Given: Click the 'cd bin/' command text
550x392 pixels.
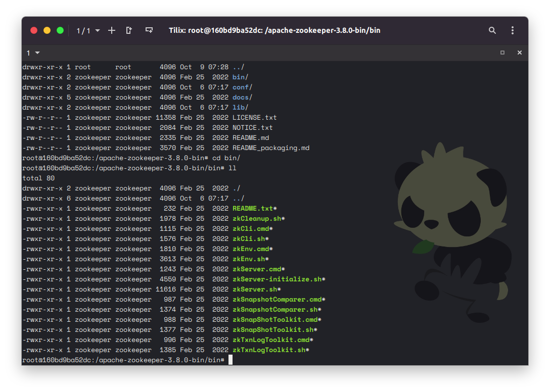Looking at the screenshot, I should [226, 158].
